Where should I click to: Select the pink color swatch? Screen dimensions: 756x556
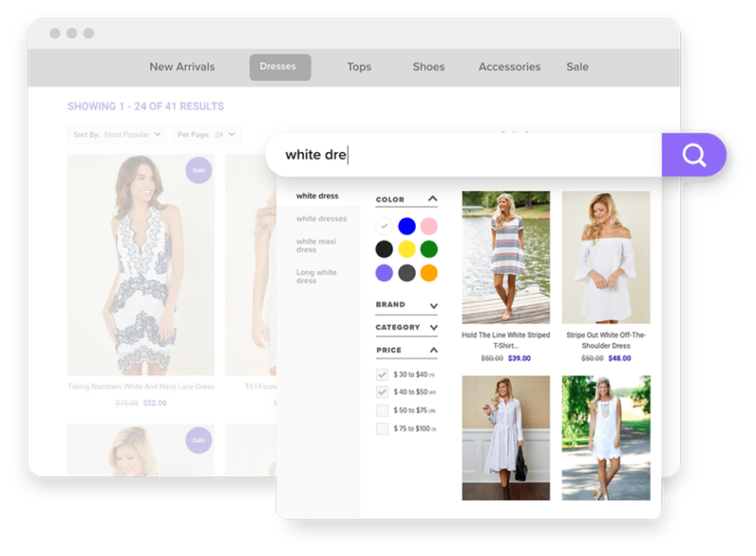(x=429, y=226)
